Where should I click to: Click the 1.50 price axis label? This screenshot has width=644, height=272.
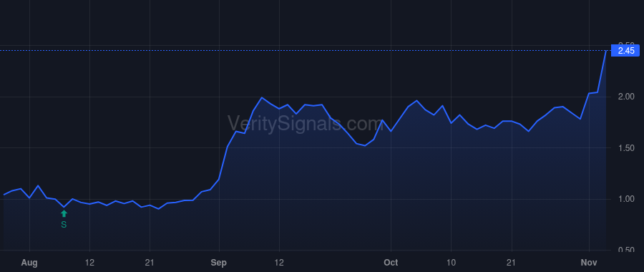coord(626,148)
